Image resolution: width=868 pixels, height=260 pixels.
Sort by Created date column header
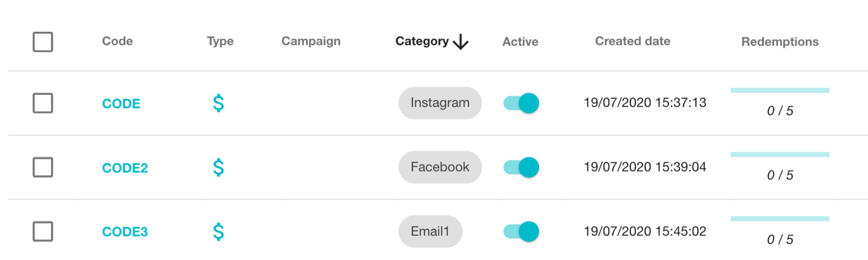tap(632, 41)
